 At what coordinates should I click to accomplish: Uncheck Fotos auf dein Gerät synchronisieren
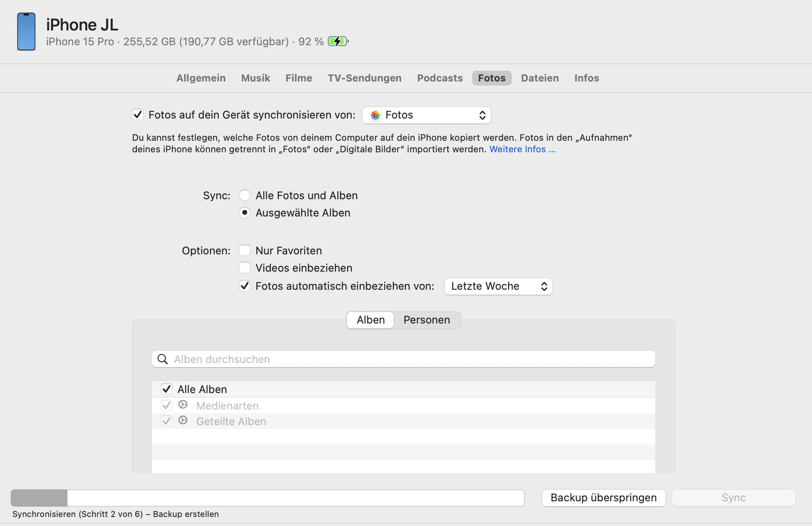click(138, 115)
